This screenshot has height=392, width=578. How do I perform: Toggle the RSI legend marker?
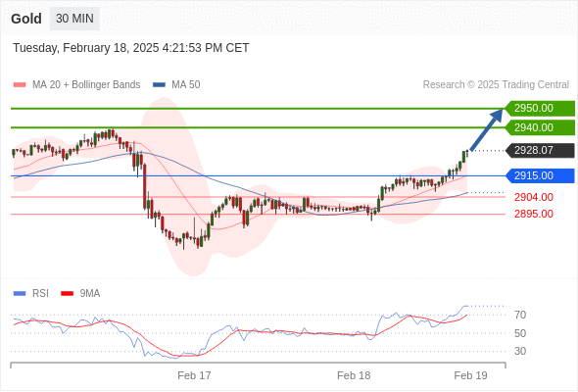pos(20,294)
